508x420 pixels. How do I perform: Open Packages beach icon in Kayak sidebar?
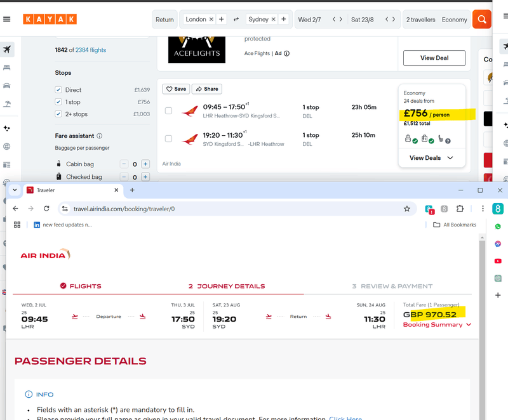click(x=7, y=104)
